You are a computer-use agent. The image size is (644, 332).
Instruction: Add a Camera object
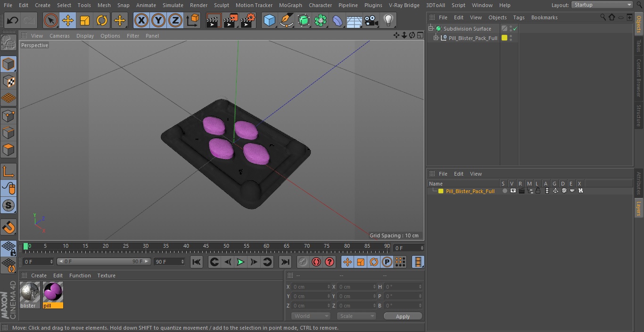[x=372, y=20]
